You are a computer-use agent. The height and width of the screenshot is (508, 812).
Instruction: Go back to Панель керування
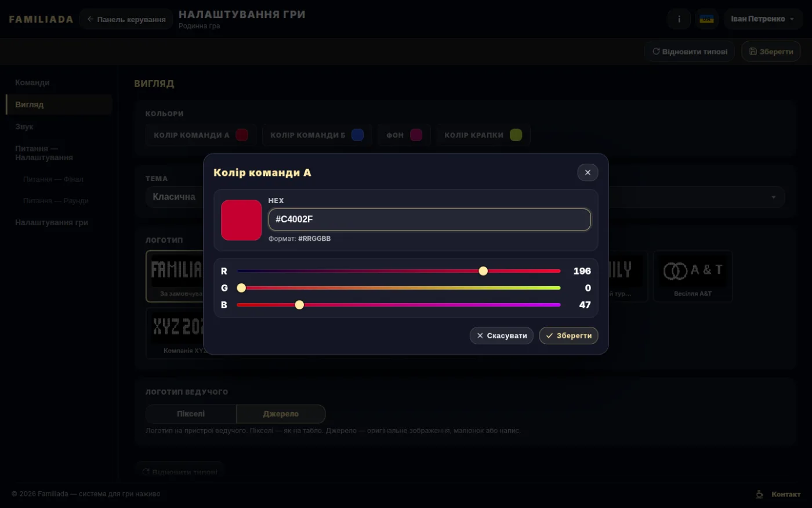pos(126,19)
